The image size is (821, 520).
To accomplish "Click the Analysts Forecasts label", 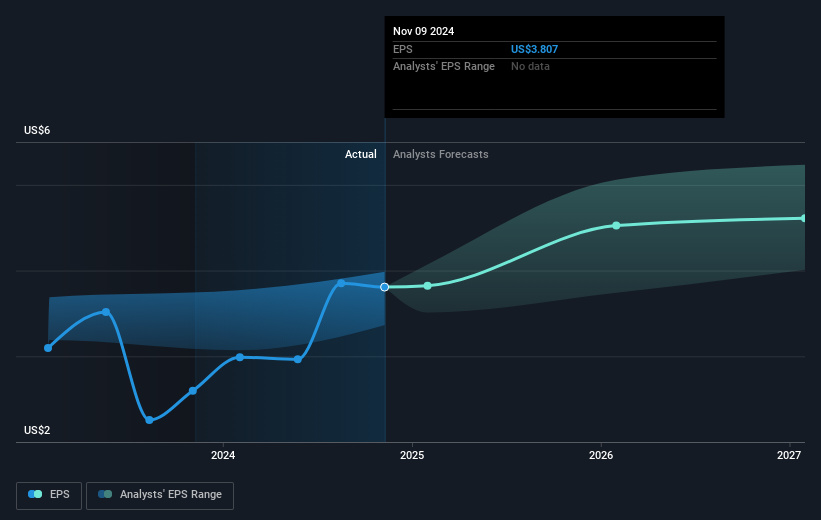I will coord(440,154).
